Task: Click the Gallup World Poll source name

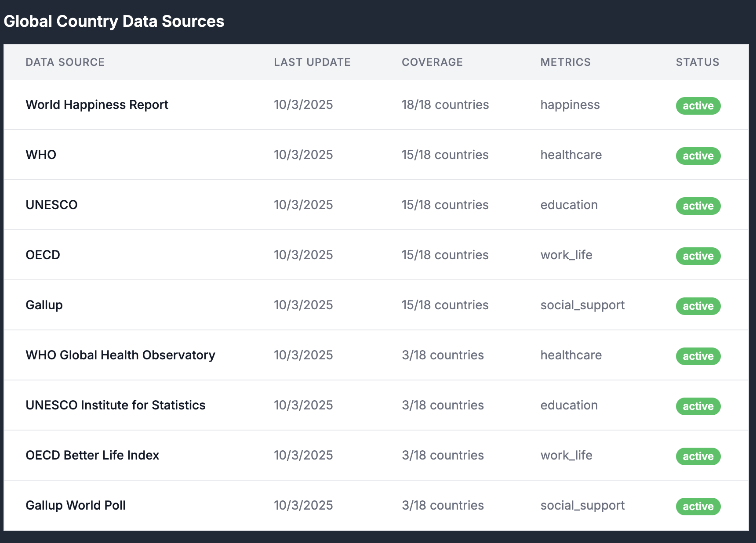Action: click(x=76, y=505)
